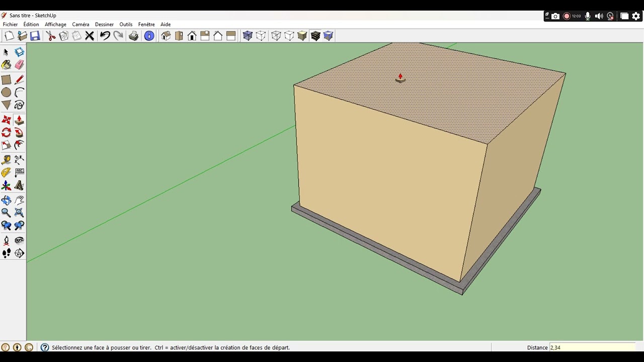This screenshot has height=362, width=644.
Task: Select the Dimension tool
Action: [19, 160]
